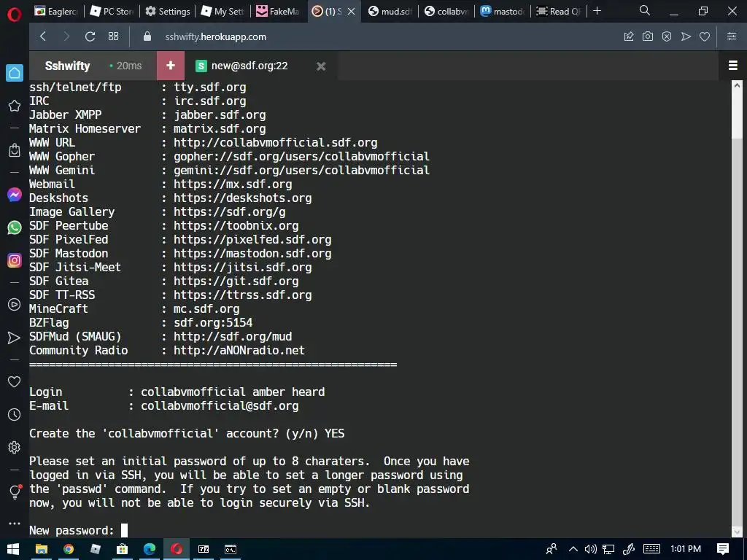Click the address bar URL
The width and height of the screenshot is (747, 560).
[216, 36]
